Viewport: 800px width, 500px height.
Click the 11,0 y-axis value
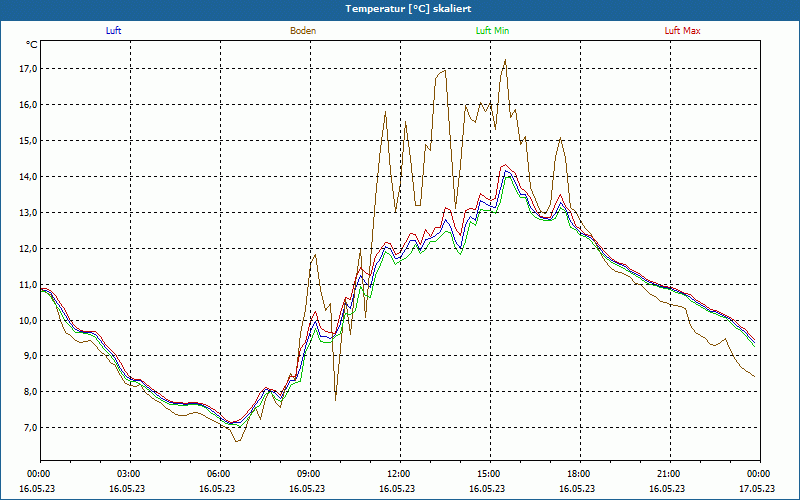tap(29, 284)
